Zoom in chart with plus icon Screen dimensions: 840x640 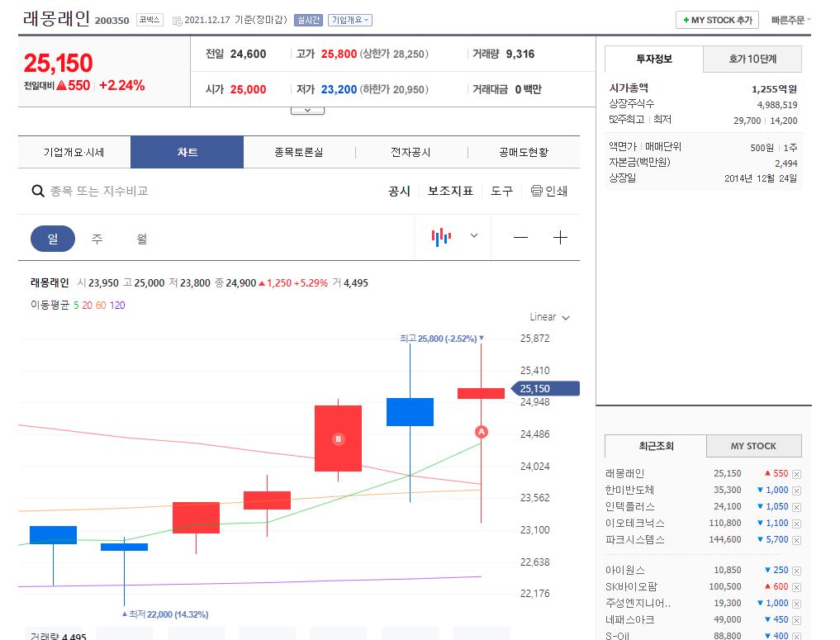(560, 237)
